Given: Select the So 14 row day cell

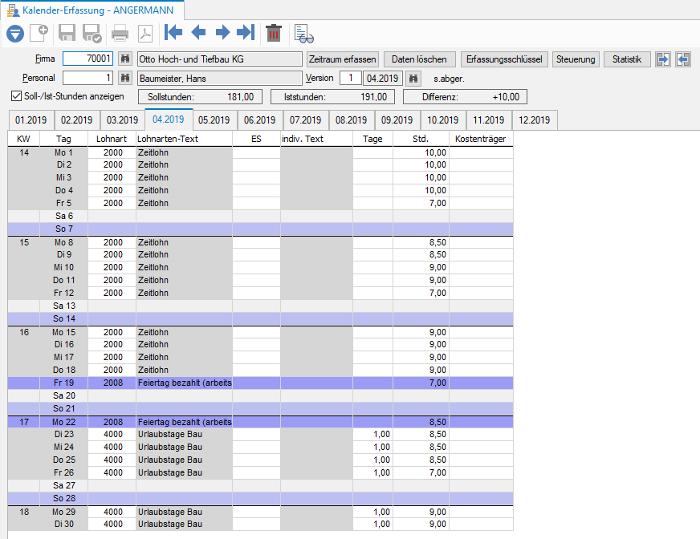Looking at the screenshot, I should 63,319.
